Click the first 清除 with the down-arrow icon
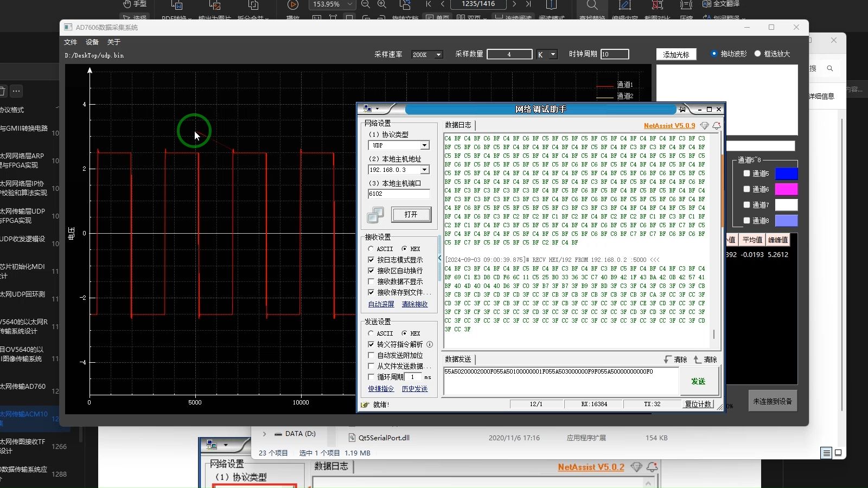 point(675,359)
